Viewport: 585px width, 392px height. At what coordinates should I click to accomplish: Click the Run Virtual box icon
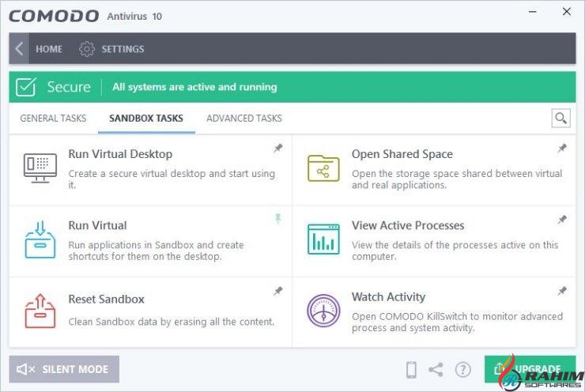click(x=40, y=239)
